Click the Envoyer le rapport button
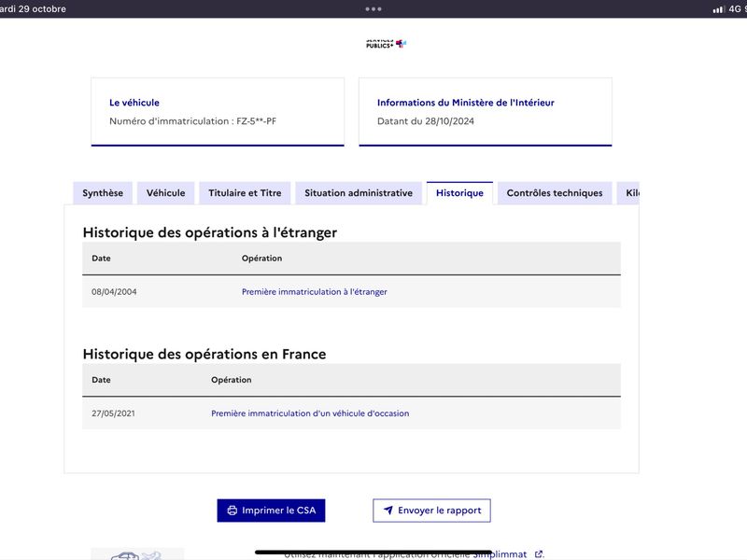The image size is (747, 560). [x=431, y=511]
